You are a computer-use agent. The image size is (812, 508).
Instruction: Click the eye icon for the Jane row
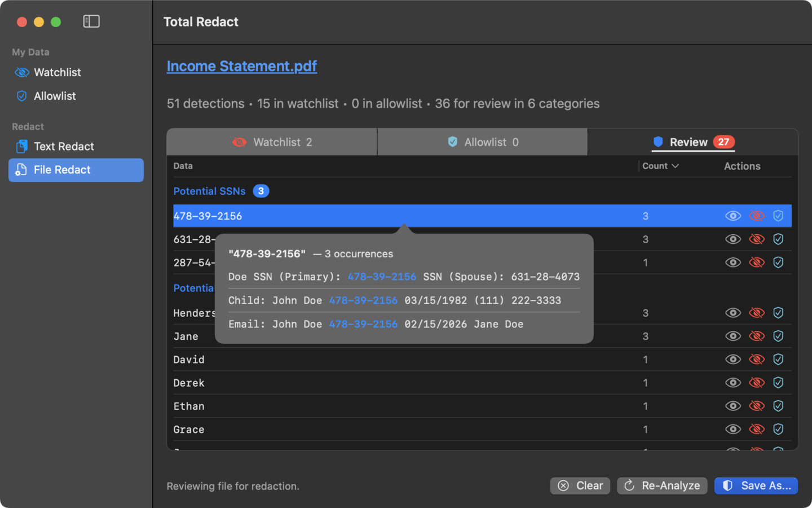733,336
